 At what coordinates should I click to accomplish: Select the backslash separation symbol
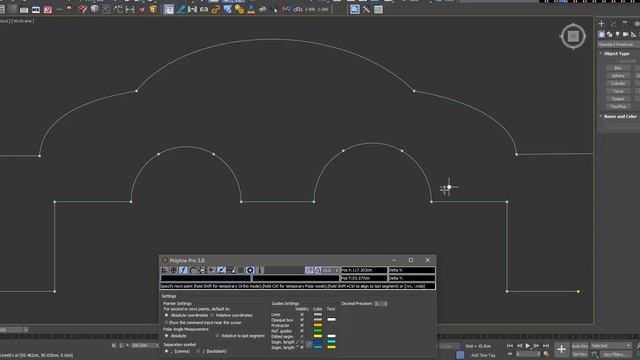pyautogui.click(x=198, y=351)
